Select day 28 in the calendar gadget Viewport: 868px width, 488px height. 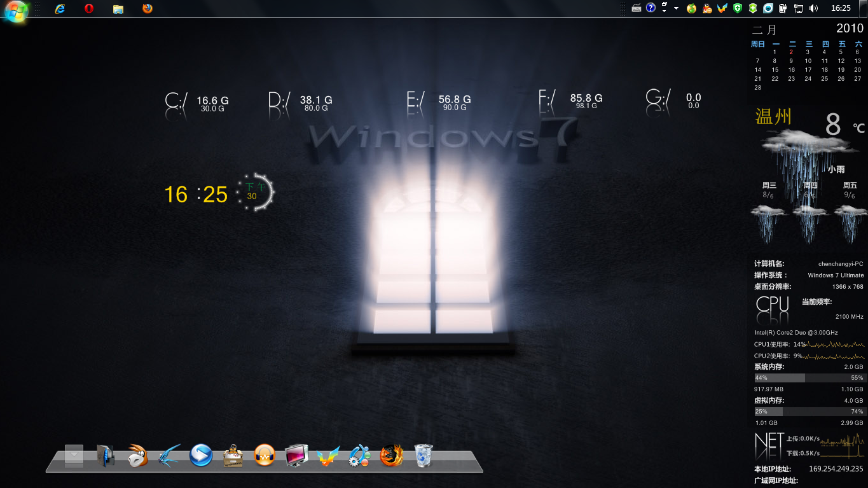[757, 88]
